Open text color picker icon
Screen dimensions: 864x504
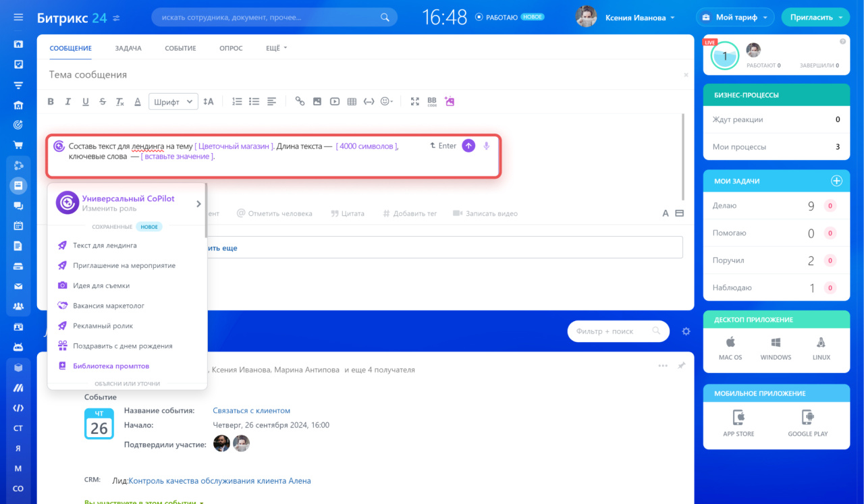pos(138,102)
